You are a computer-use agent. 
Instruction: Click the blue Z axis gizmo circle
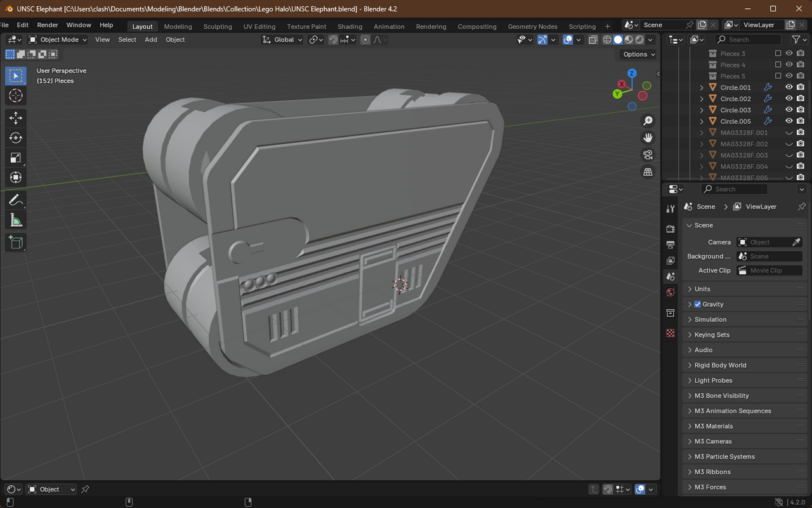point(632,74)
